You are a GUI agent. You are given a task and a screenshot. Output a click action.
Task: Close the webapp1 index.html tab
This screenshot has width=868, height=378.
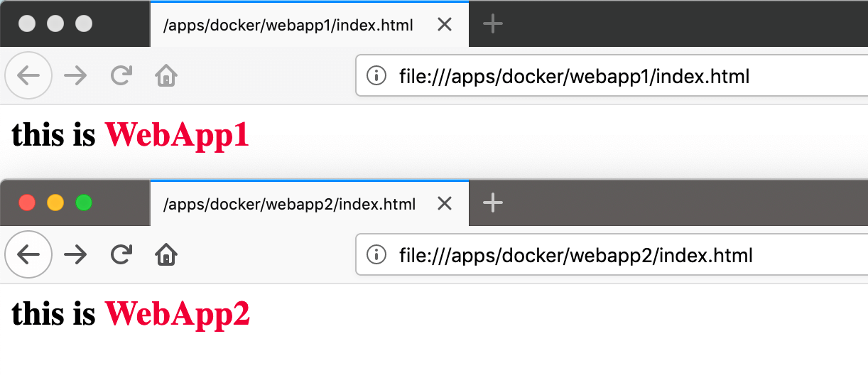coord(445,25)
